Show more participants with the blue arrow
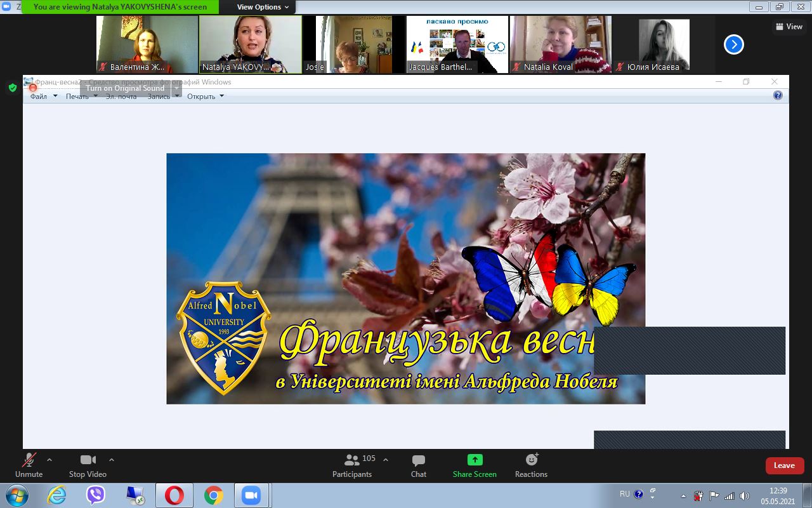Image resolution: width=812 pixels, height=508 pixels. click(734, 44)
